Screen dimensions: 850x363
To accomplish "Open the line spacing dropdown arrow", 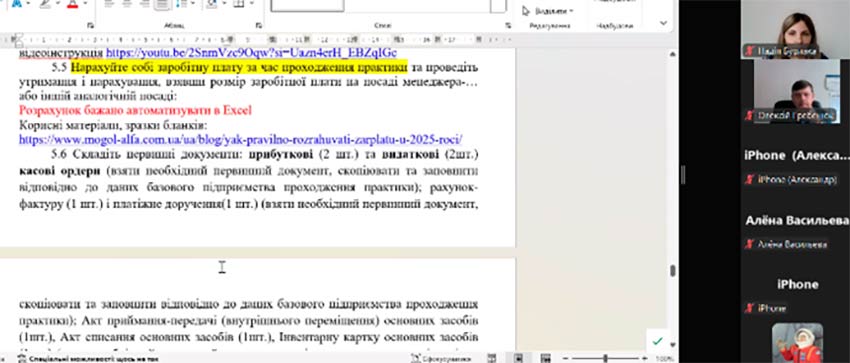I will [x=192, y=4].
